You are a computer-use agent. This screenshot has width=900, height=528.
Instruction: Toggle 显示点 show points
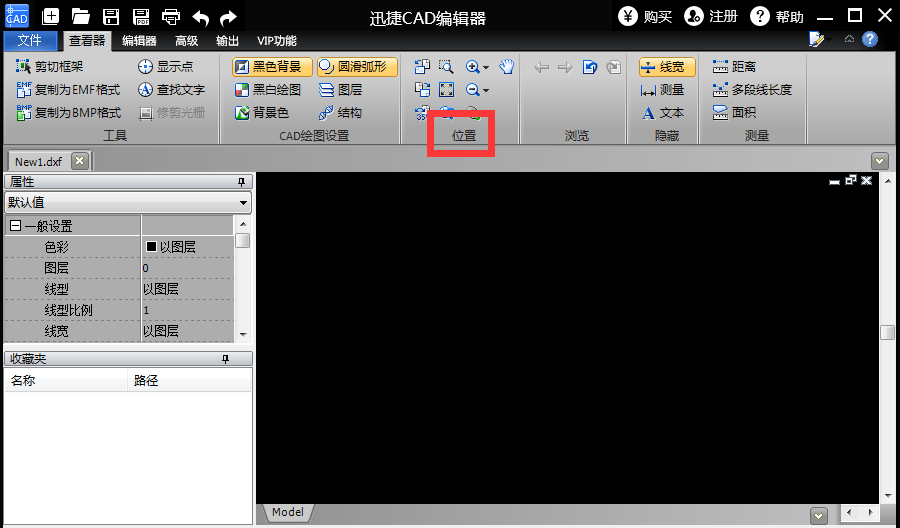pos(165,67)
